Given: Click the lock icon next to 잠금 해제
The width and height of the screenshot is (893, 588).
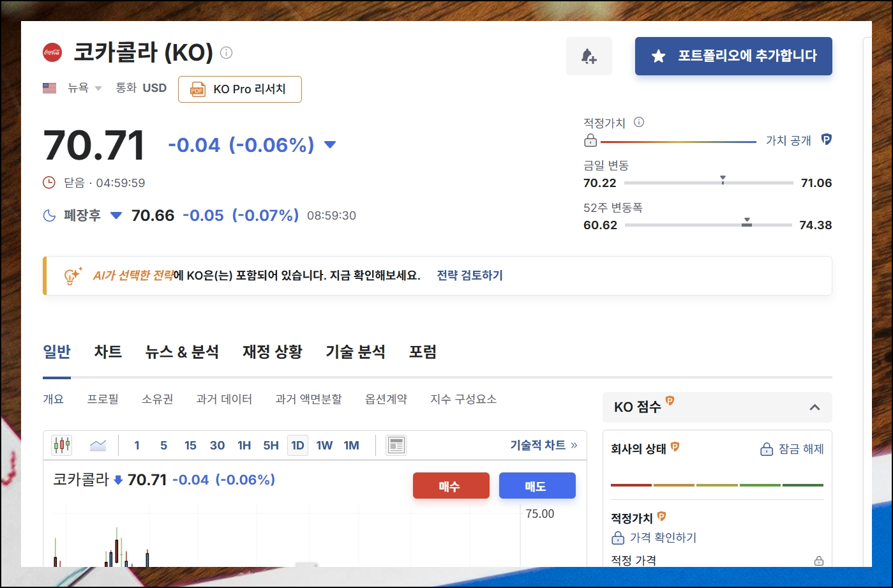Looking at the screenshot, I should click(x=767, y=449).
